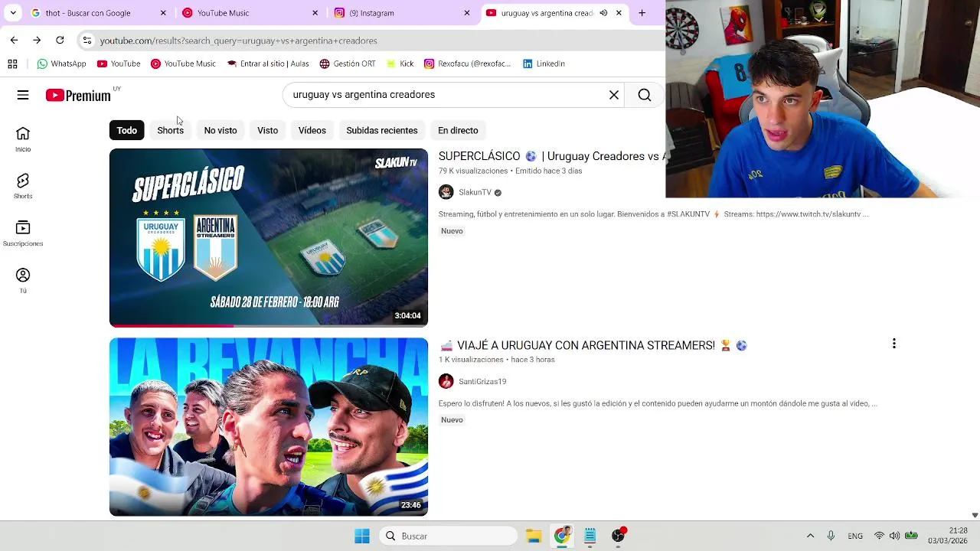Clear the search box with the X
Image resolution: width=980 pixels, height=551 pixels.
tap(614, 95)
